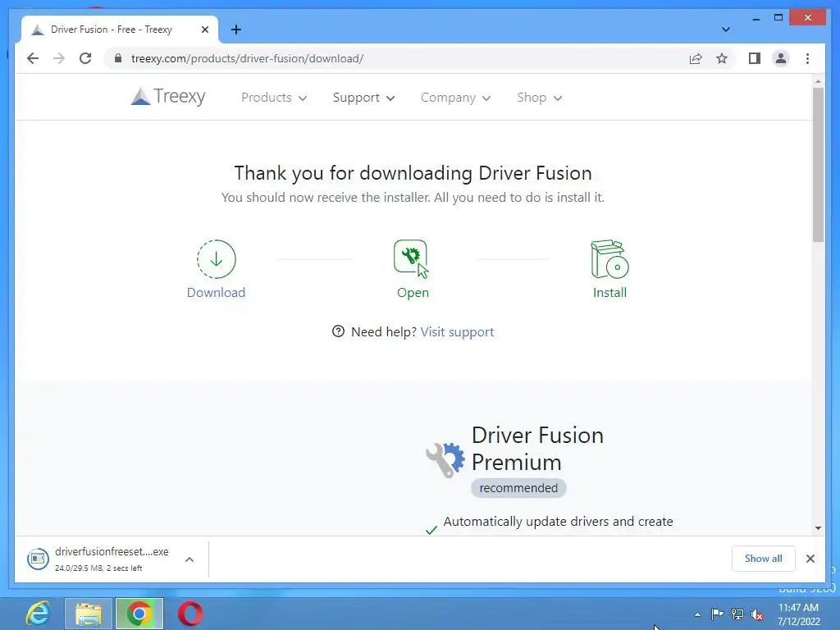Close the Driver Fusion tab
840x630 pixels.
204,30
